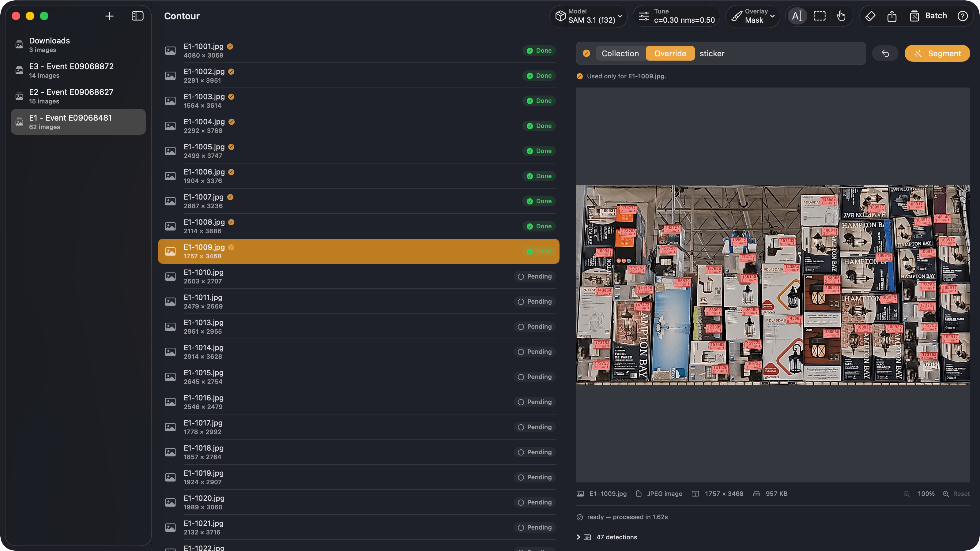Select E1-1006.jpg in the list
The height and width of the screenshot is (551, 980).
click(x=358, y=176)
